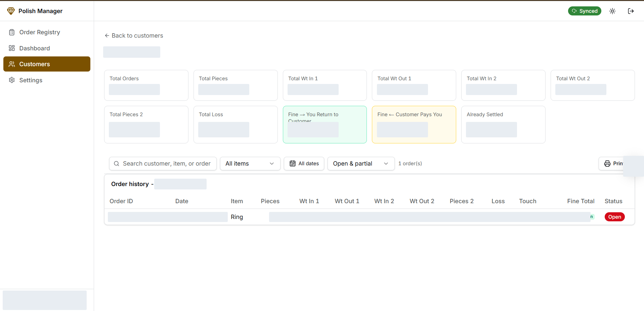Click the Total Pieces card label

coord(213,79)
